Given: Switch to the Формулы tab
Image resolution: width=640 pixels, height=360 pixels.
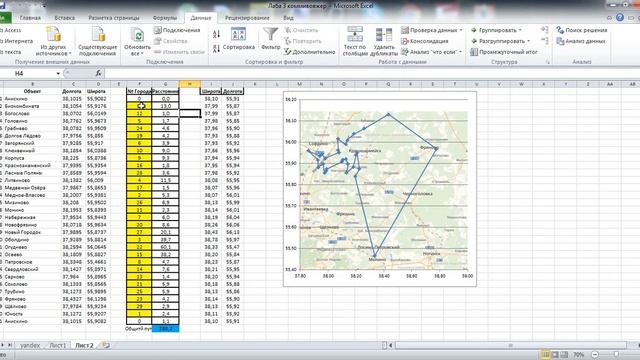Looking at the screenshot, I should point(165,18).
